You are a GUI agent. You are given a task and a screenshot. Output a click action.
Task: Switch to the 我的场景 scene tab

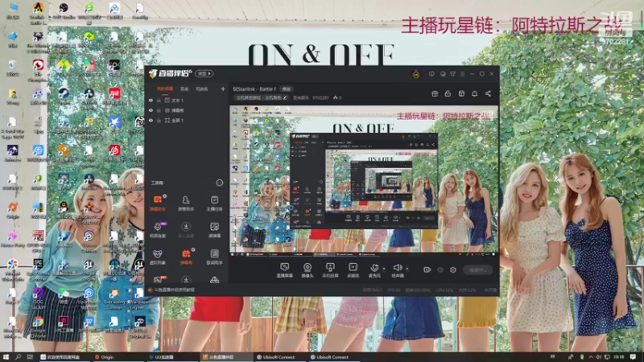point(165,88)
